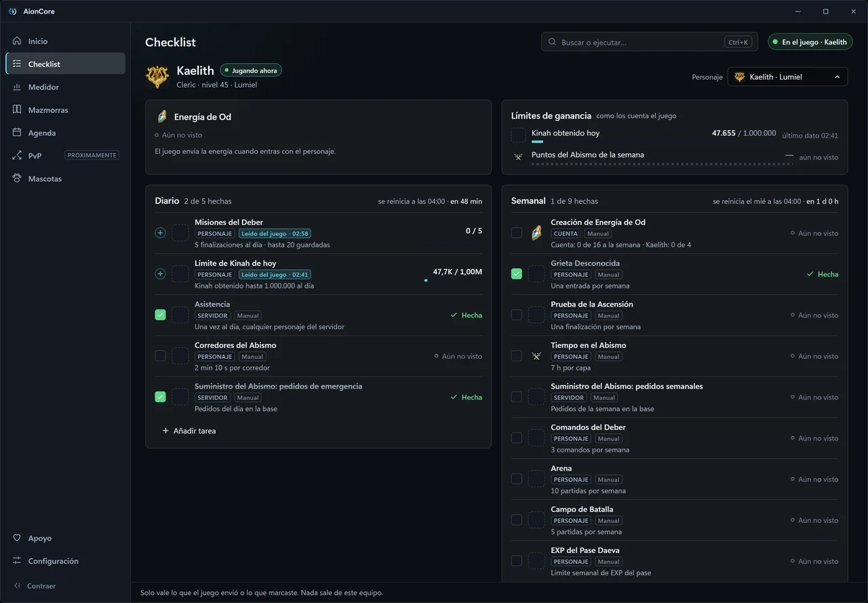Image resolution: width=868 pixels, height=603 pixels.
Task: Check the Corredores del Abismo task
Action: coord(160,355)
